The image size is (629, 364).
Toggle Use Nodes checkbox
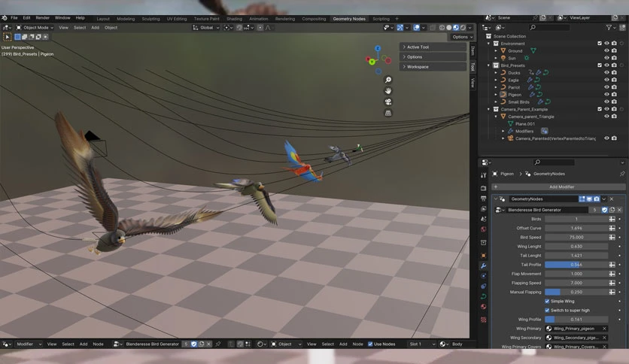pos(370,344)
